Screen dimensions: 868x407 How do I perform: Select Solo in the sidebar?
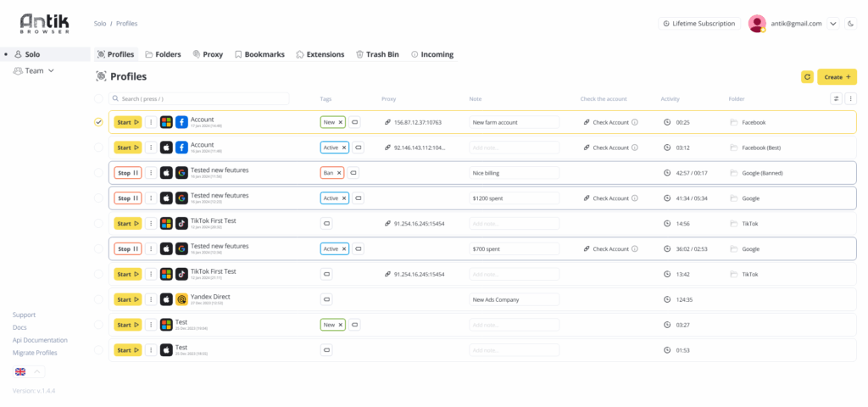tap(45, 54)
